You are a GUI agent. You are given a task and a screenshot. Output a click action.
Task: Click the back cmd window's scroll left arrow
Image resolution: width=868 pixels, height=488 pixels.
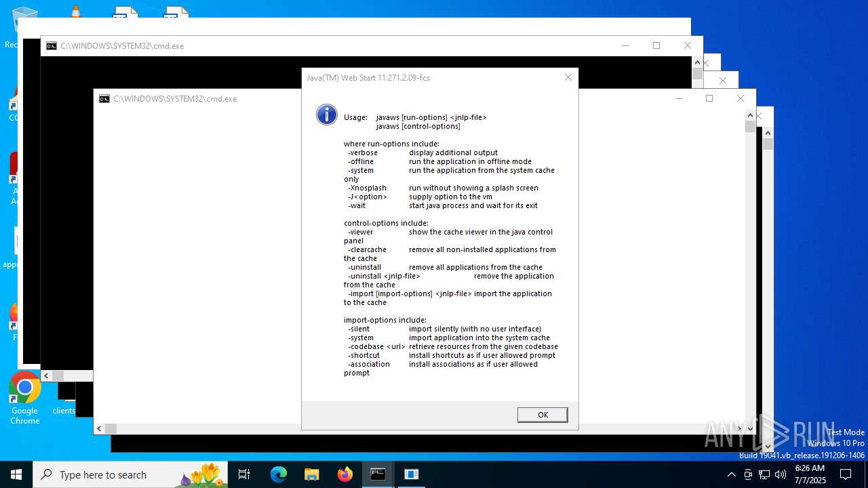[x=46, y=375]
